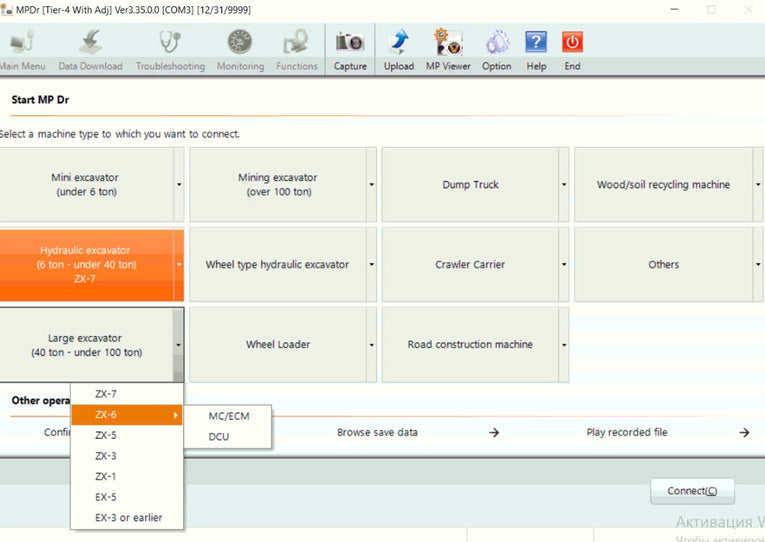The image size is (765, 542).
Task: Expand Mini excavator dropdown arrow
Action: [x=179, y=185]
